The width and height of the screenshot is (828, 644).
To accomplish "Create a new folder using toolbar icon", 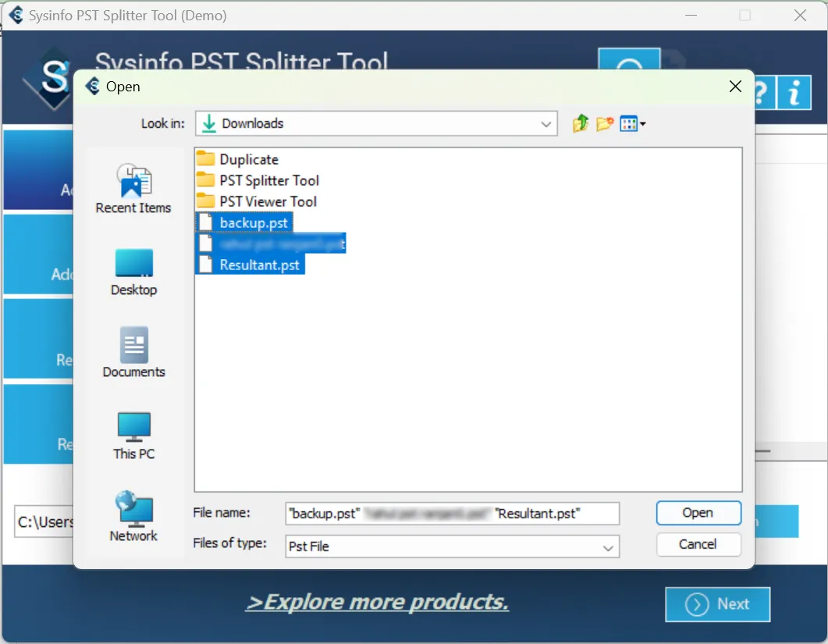I will pyautogui.click(x=605, y=123).
